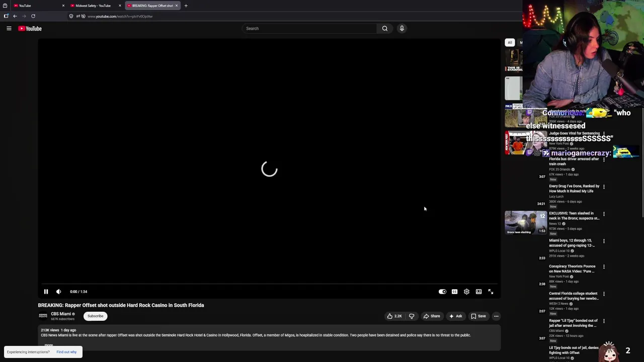Image resolution: width=644 pixels, height=362 pixels.
Task: Mute the video volume
Action: pyautogui.click(x=58, y=292)
